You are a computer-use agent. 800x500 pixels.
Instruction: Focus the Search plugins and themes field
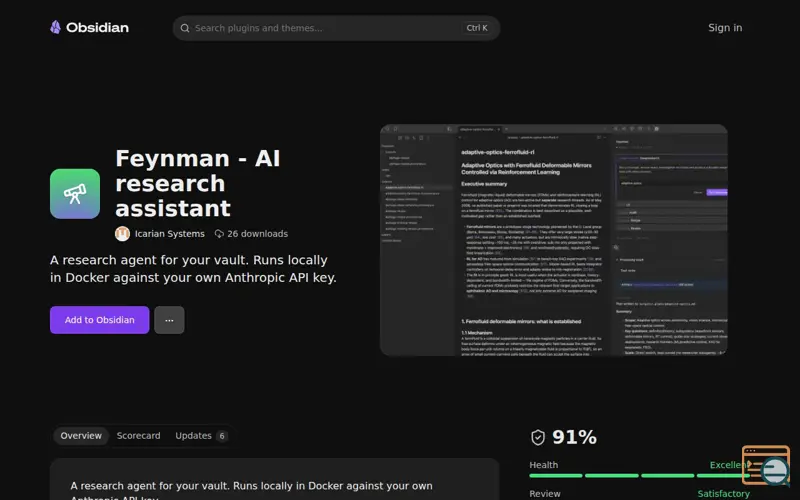[336, 28]
